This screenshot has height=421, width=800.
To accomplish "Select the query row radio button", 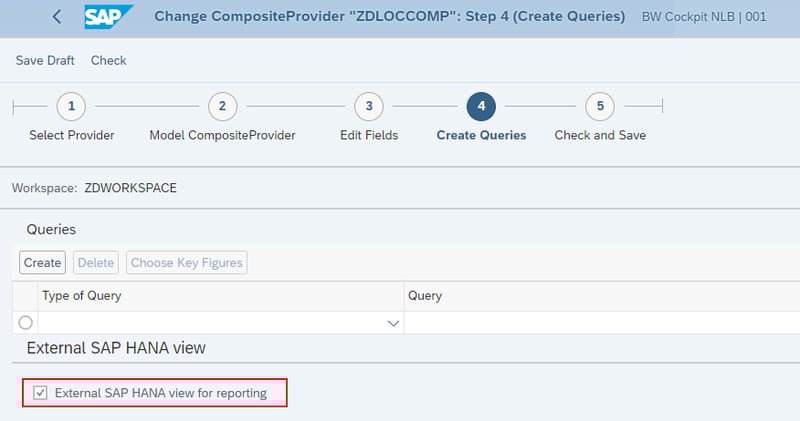I will (26, 323).
